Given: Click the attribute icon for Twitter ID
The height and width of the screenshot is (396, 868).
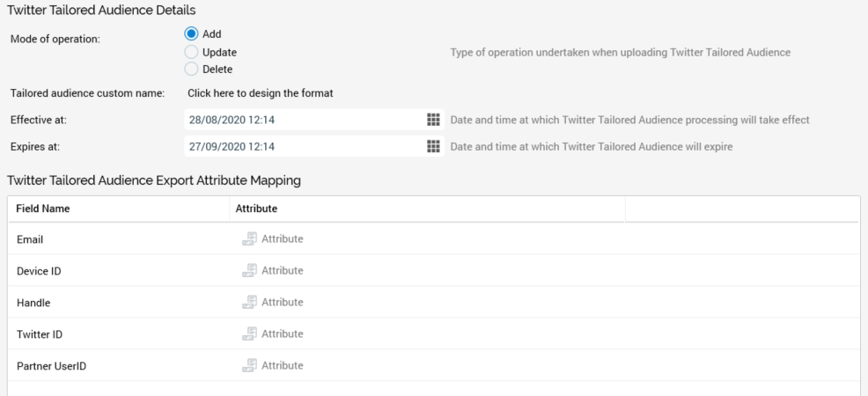Looking at the screenshot, I should click(x=249, y=334).
